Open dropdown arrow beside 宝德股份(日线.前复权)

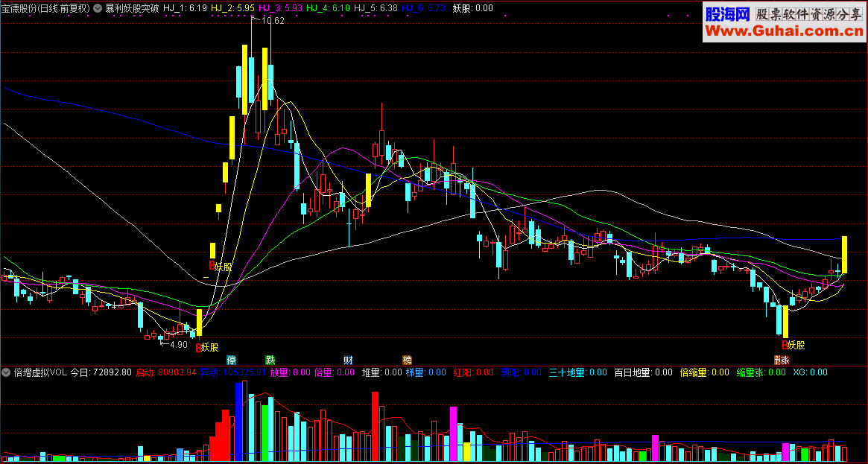coord(98,8)
